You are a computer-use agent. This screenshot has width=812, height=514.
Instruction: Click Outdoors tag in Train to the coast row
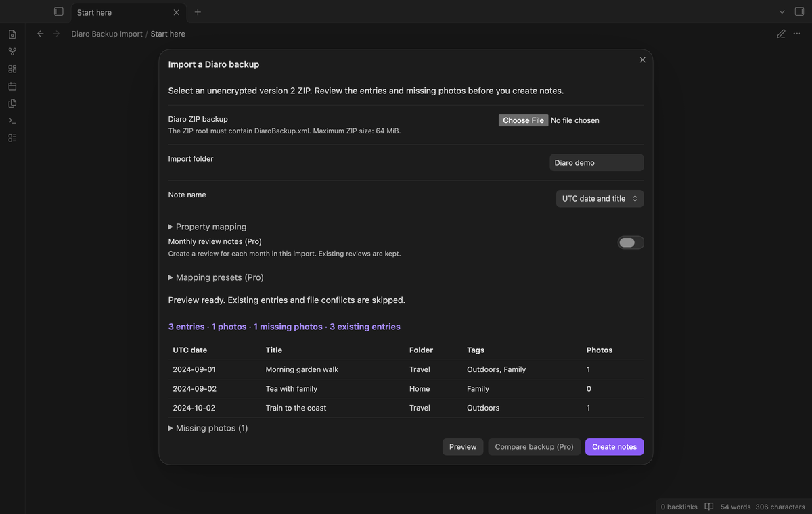pyautogui.click(x=483, y=408)
